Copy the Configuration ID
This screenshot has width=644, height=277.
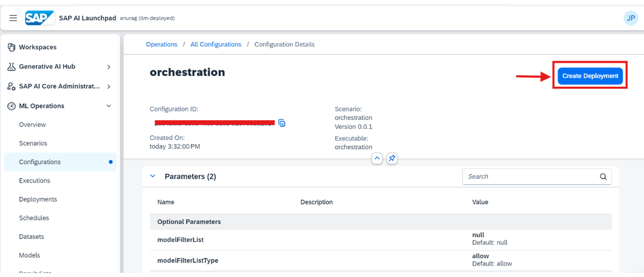coord(282,123)
